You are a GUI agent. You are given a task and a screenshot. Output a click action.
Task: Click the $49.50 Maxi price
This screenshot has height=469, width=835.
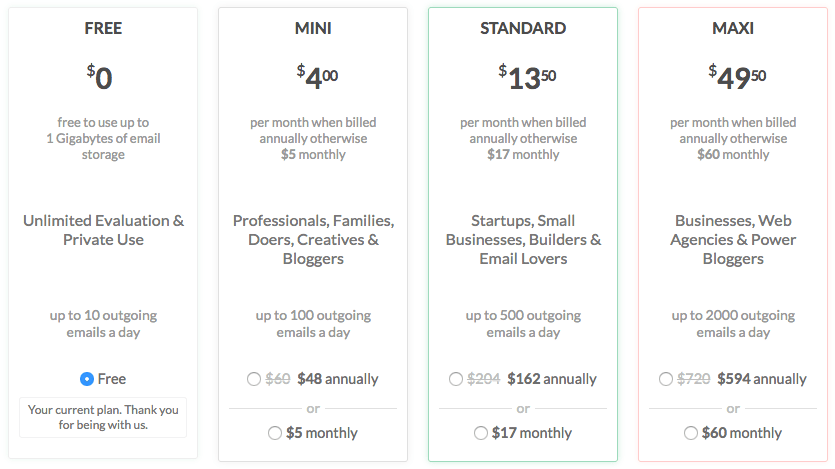click(x=737, y=78)
